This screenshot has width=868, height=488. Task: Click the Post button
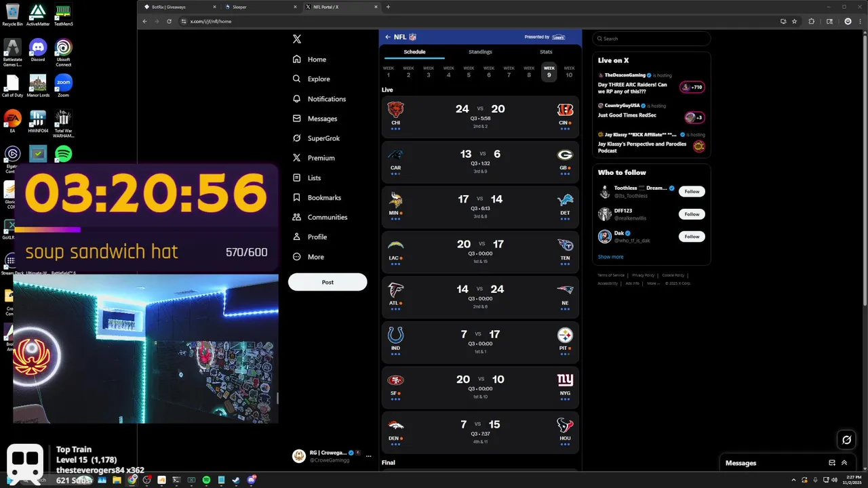point(328,282)
